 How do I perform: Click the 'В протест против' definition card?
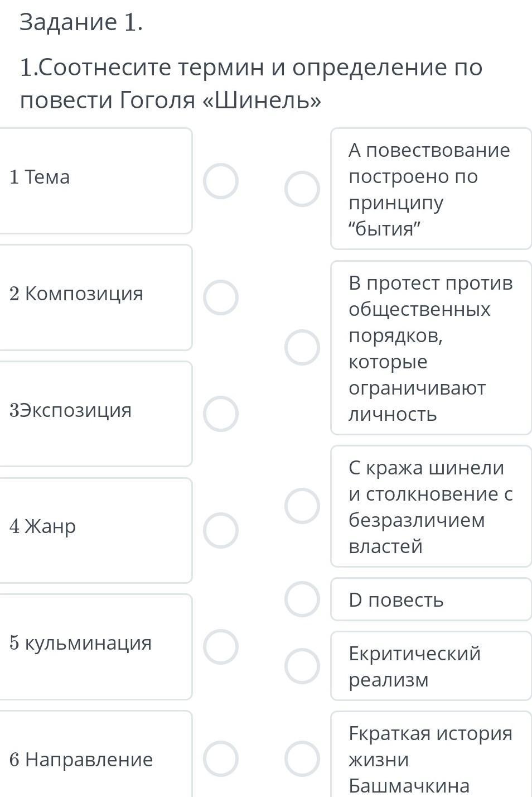tap(431, 348)
